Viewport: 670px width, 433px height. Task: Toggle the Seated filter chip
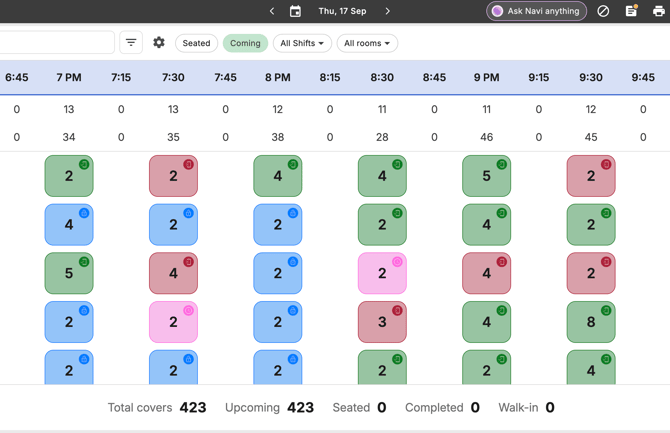196,43
